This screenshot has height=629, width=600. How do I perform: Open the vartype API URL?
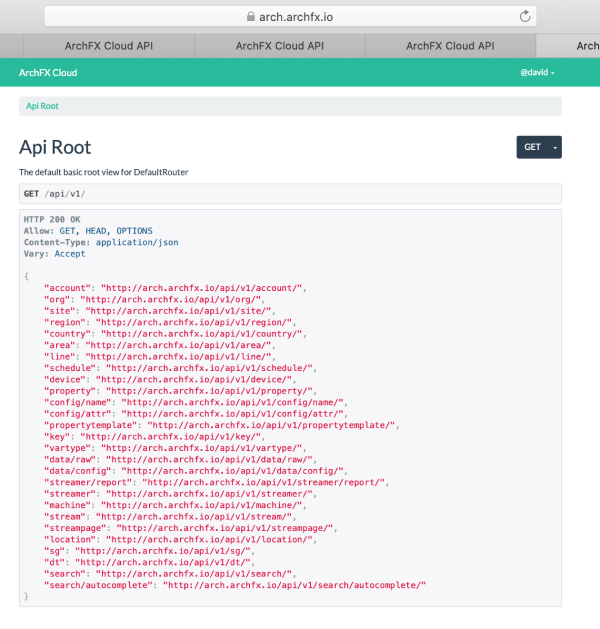click(x=201, y=448)
